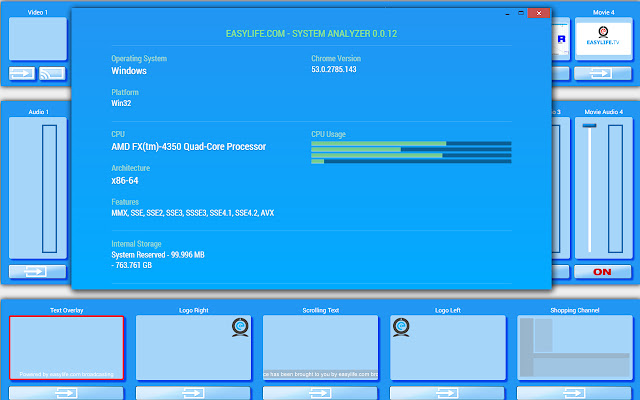
Task: Click the System Analyzer 0.0.12 title text
Action: (311, 33)
